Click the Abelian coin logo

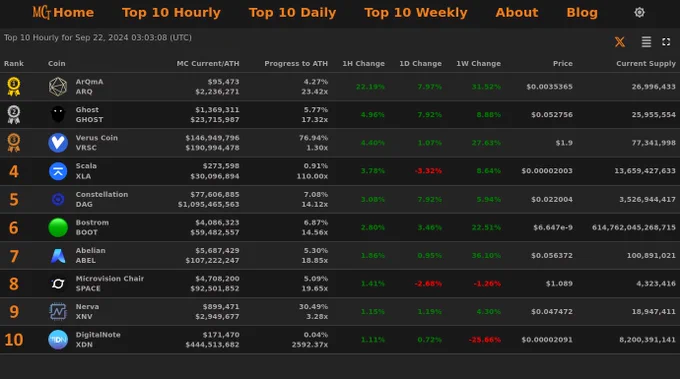tap(58, 255)
